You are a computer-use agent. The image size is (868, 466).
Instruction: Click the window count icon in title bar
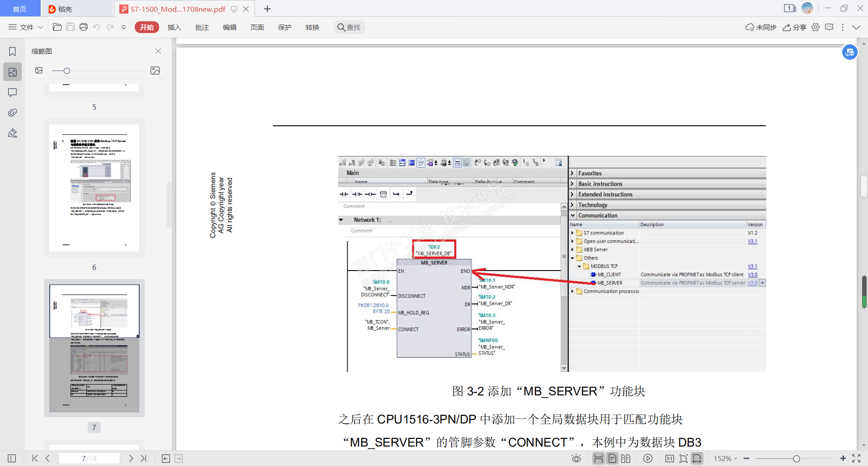(790, 8)
